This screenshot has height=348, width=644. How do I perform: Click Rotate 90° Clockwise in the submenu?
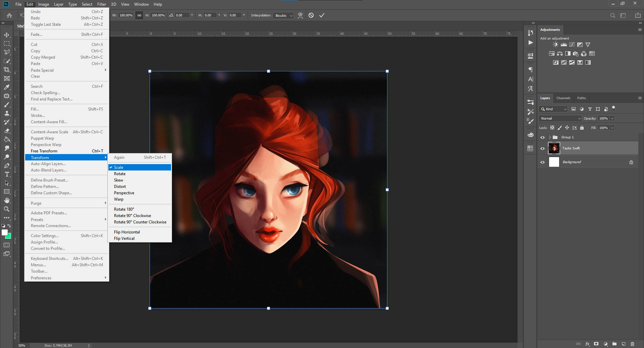132,216
